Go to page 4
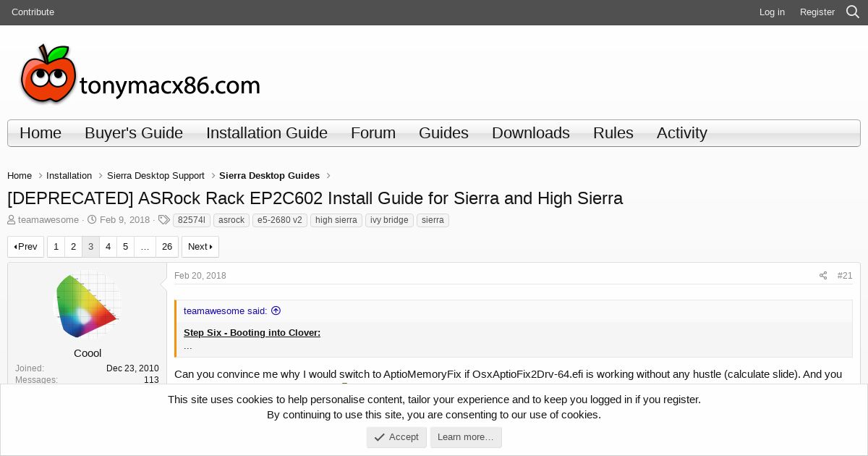868x456 pixels. 108,247
